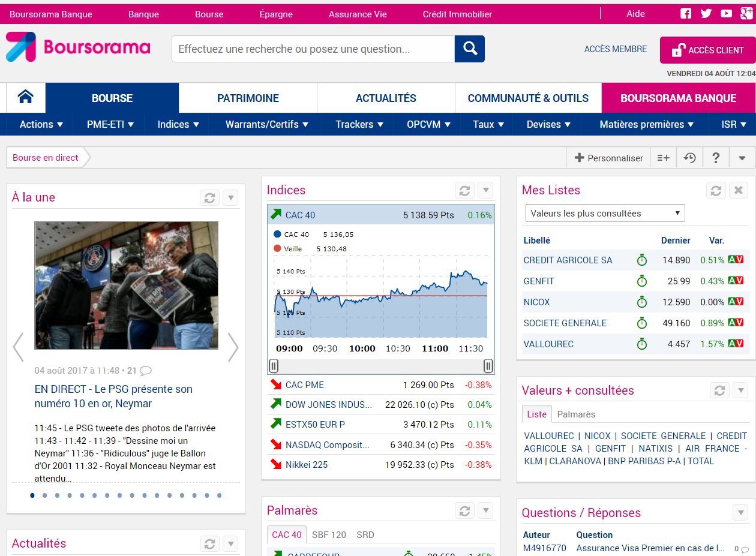Select last carousel pagination dot
The image size is (756, 556).
[219, 495]
